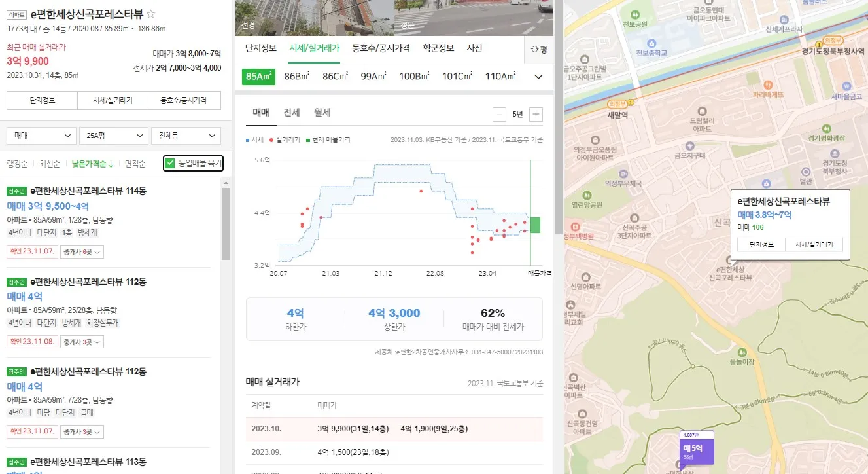Click the 새마을금고 bank icon on map
The height and width of the screenshot is (474, 868).
pos(847,86)
